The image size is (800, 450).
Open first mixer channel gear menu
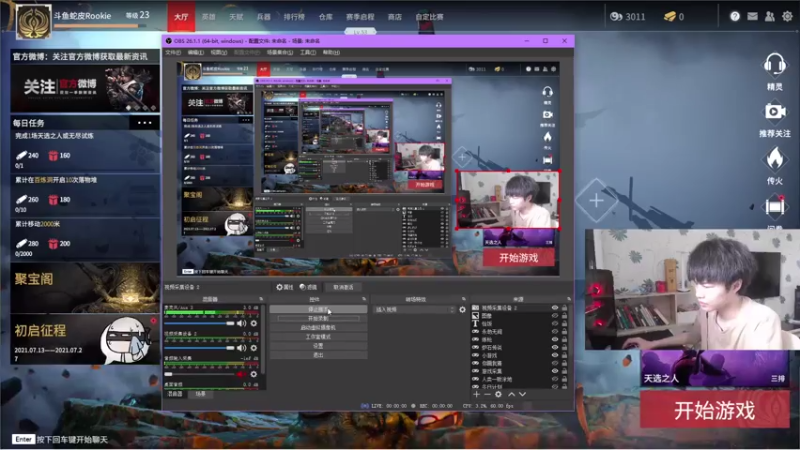(x=254, y=323)
